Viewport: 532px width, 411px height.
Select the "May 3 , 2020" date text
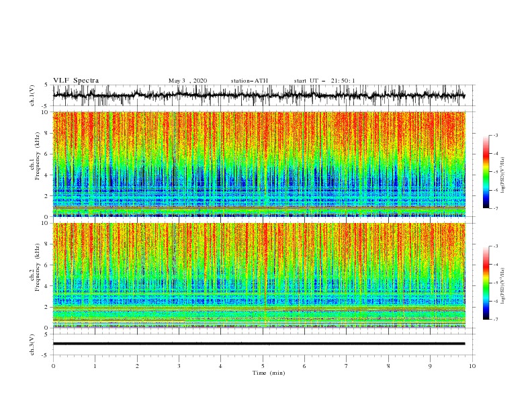[187, 81]
